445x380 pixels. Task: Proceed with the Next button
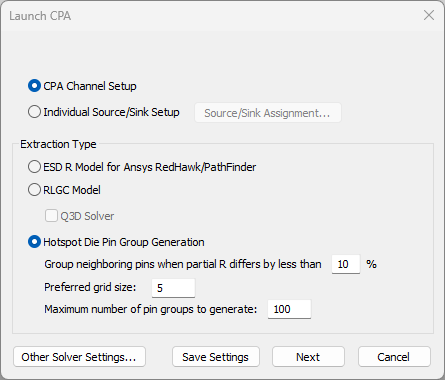[308, 357]
